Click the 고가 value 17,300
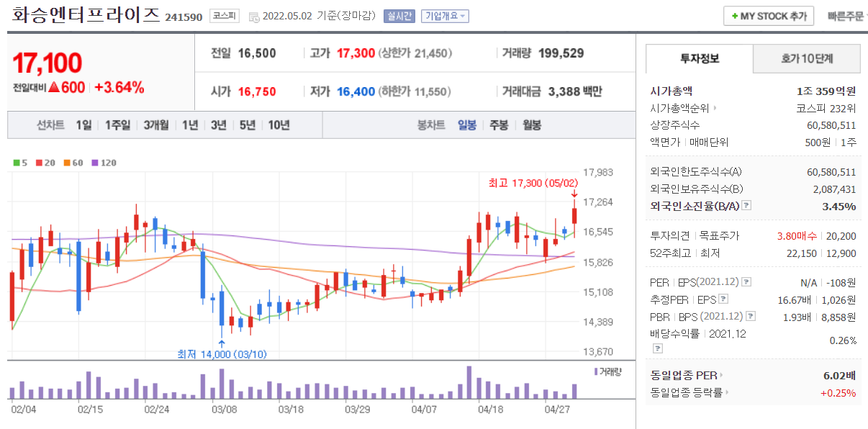The image size is (868, 429). (356, 53)
